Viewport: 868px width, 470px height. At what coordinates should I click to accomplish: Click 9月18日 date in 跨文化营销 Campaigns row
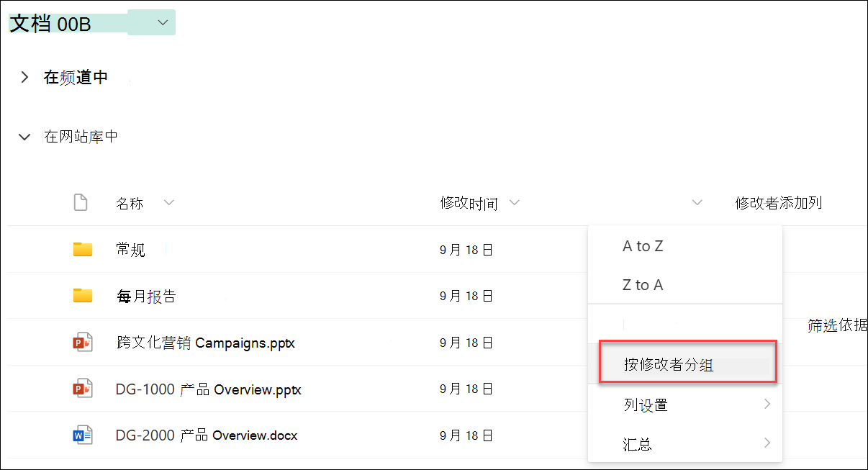pos(466,343)
